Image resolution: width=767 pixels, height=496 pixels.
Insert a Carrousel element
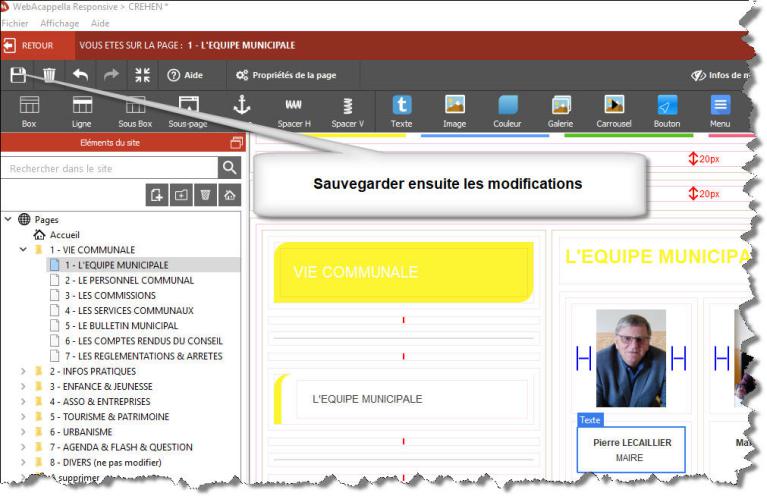click(x=614, y=111)
